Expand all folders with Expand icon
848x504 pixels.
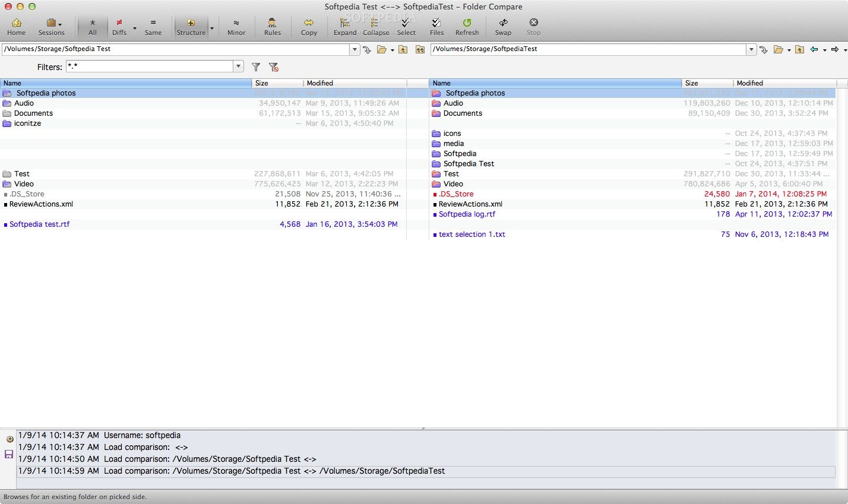coord(344,27)
